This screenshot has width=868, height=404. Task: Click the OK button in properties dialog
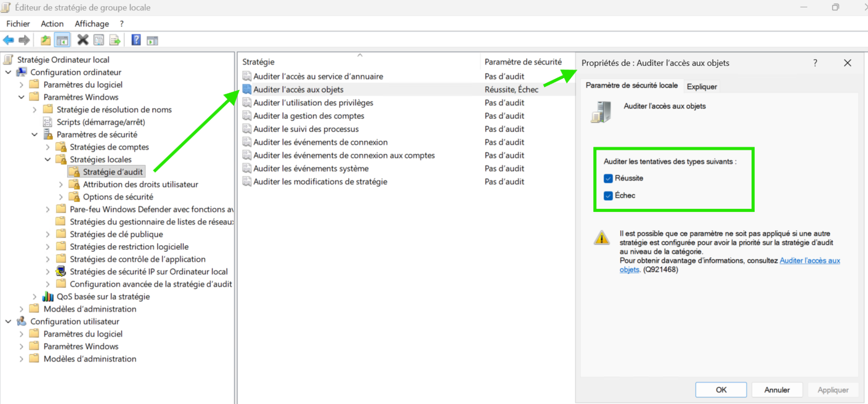tap(721, 390)
